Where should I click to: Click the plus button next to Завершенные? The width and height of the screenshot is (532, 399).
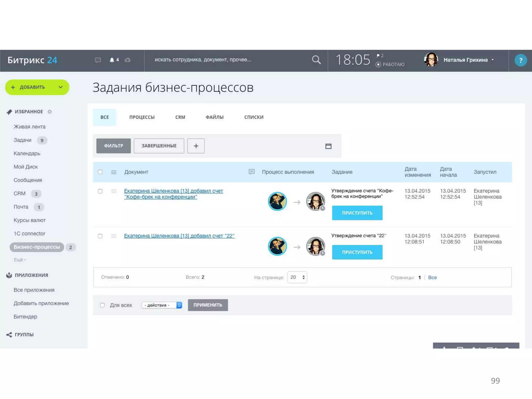(x=196, y=146)
